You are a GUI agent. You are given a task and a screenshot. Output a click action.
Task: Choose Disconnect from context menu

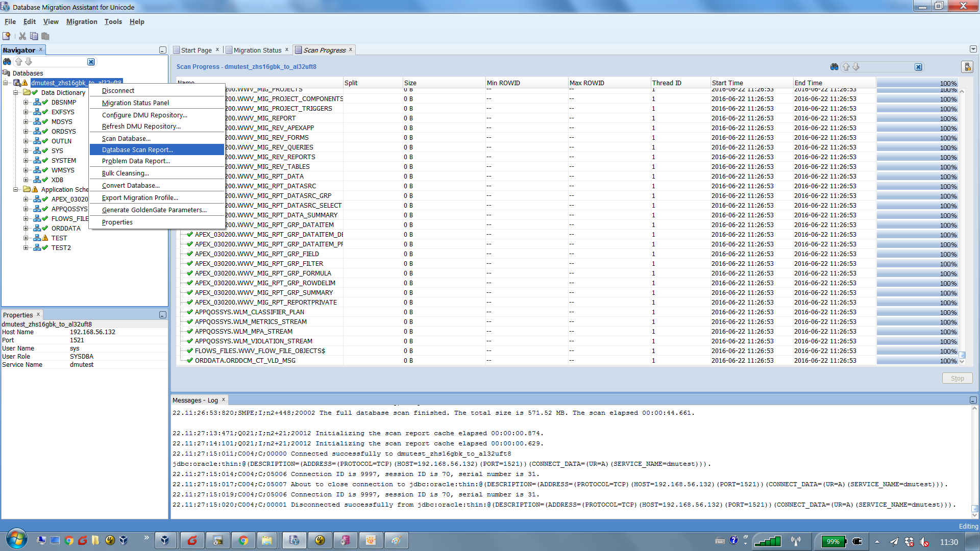click(157, 90)
